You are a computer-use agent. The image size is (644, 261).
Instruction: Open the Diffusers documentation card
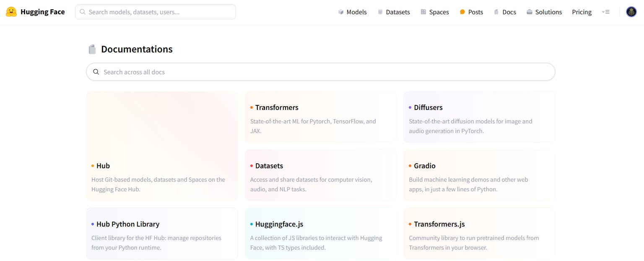(479, 117)
